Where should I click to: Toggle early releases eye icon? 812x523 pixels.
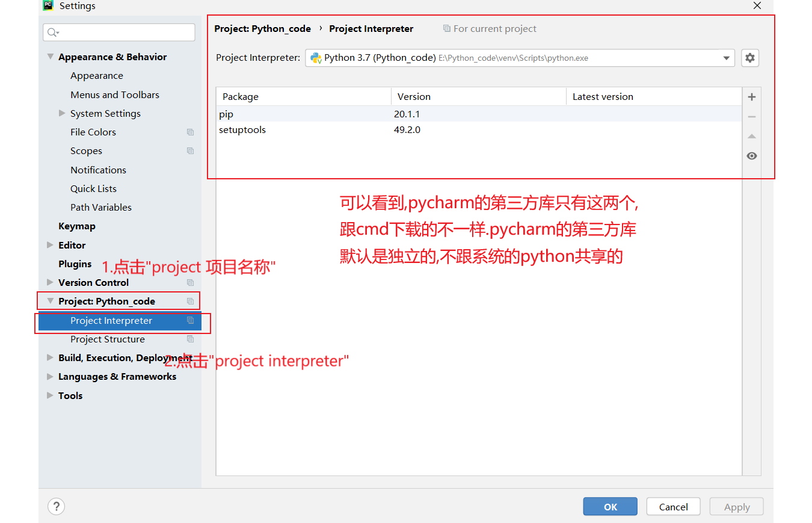point(751,156)
